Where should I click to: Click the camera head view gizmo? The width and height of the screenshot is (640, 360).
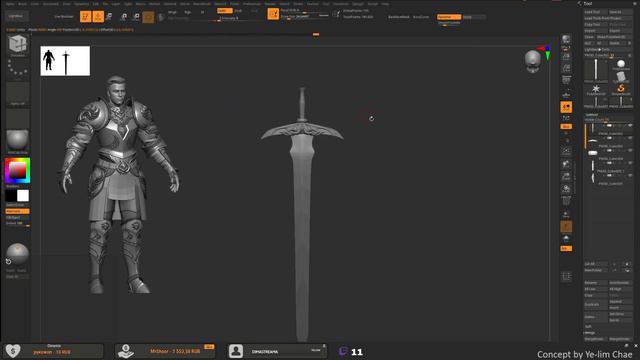[x=533, y=61]
